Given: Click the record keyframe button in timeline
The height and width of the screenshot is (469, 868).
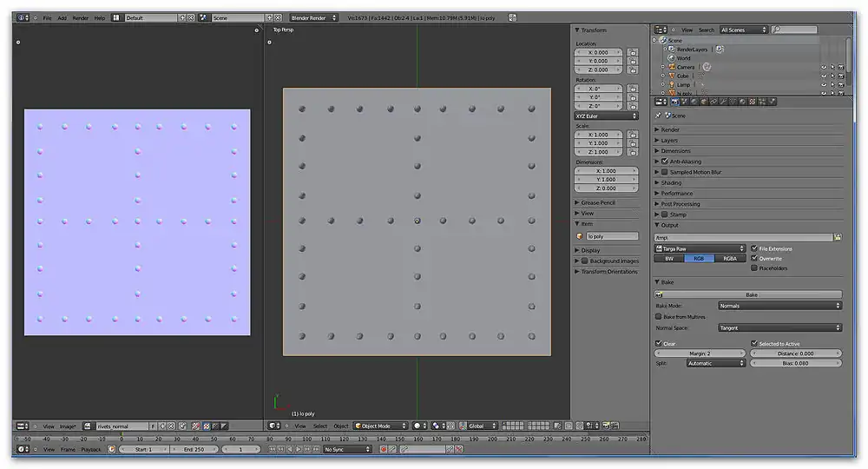Looking at the screenshot, I should point(383,450).
